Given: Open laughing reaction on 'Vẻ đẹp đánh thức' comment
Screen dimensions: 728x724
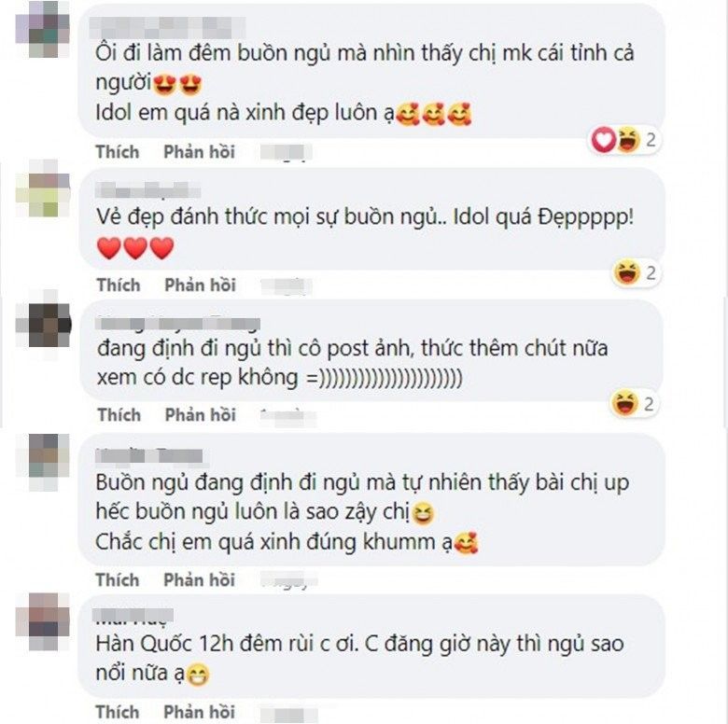Looking at the screenshot, I should [x=626, y=272].
